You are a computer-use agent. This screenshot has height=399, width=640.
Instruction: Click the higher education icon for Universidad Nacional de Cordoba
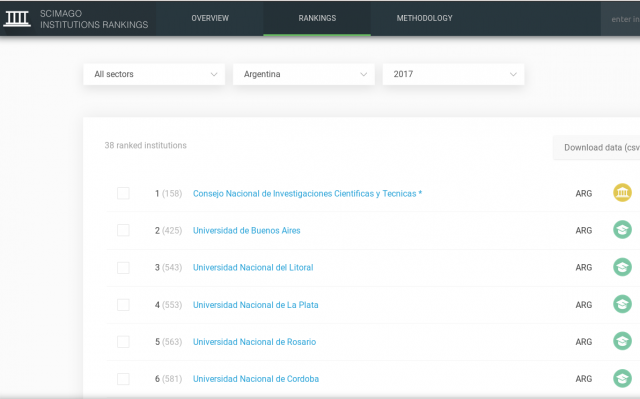point(622,379)
